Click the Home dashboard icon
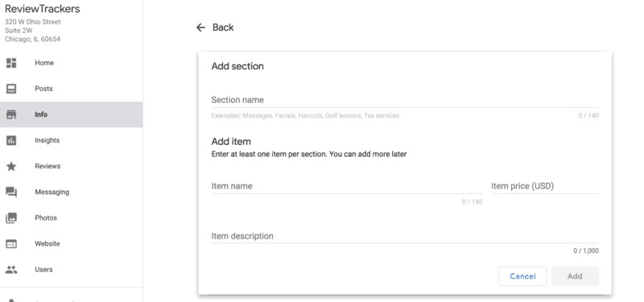This screenshot has width=644, height=302. click(x=11, y=63)
